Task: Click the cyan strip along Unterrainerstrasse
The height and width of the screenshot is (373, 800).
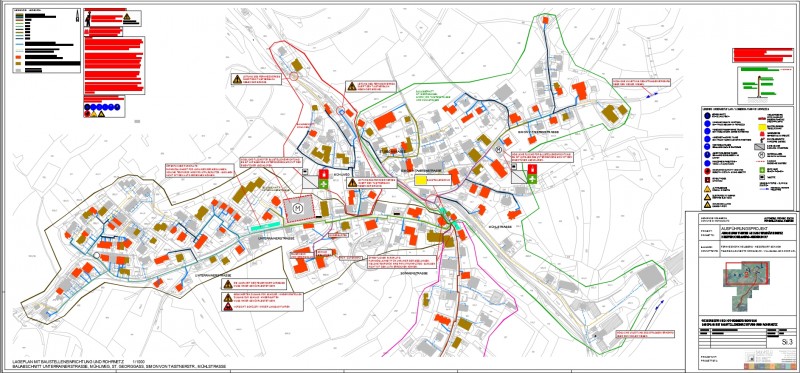Action: 265,225
